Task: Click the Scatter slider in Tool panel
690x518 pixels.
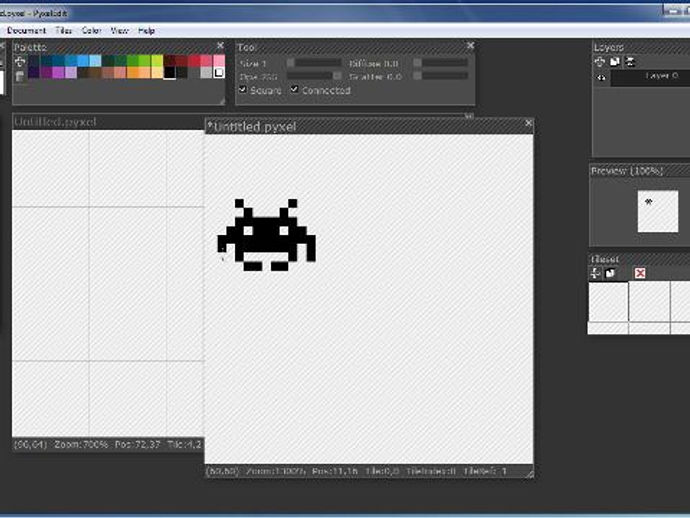Action: (x=440, y=76)
